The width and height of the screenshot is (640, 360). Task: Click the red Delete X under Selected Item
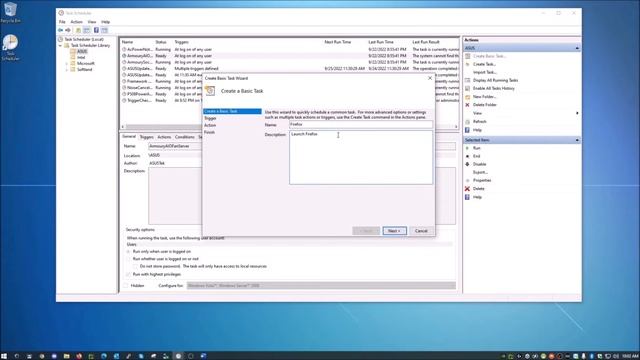pyautogui.click(x=468, y=189)
